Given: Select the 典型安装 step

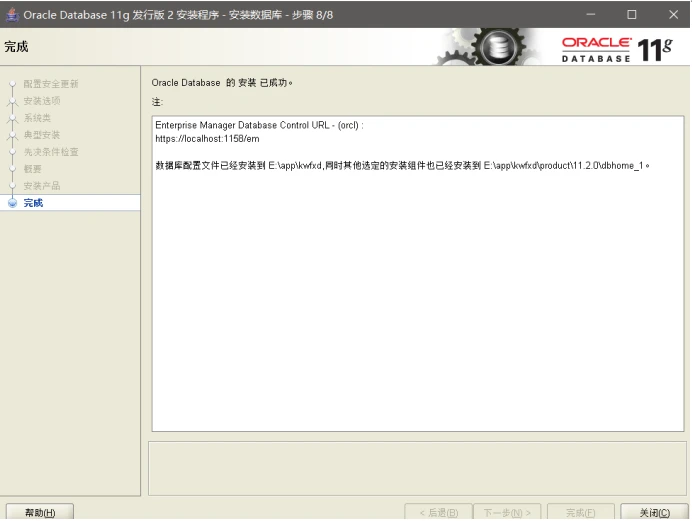Looking at the screenshot, I should (x=42, y=135).
